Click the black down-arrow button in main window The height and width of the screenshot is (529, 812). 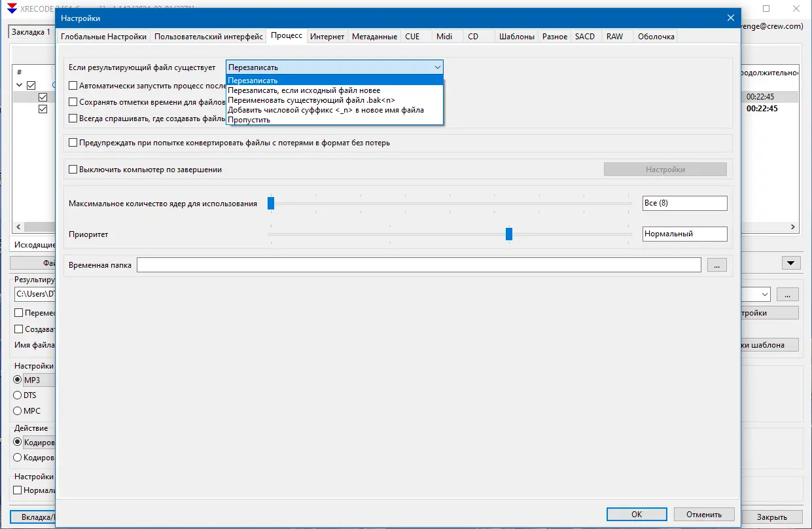(x=791, y=263)
